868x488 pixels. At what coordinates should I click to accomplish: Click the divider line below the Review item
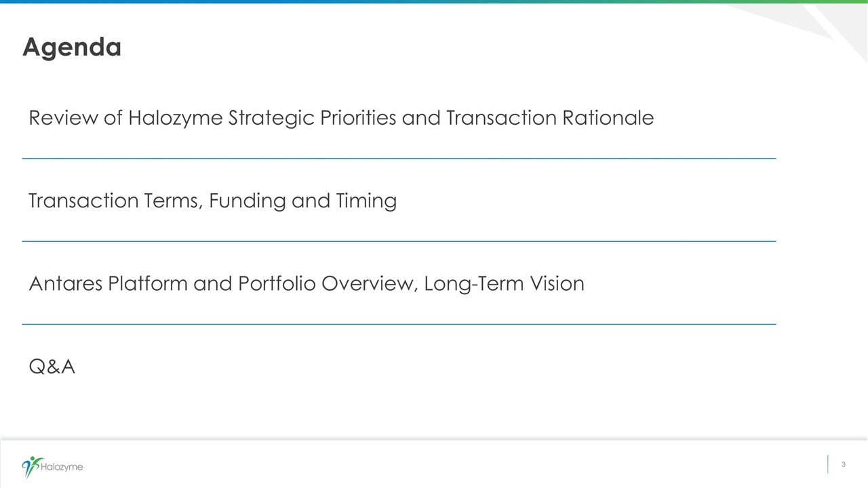point(399,159)
